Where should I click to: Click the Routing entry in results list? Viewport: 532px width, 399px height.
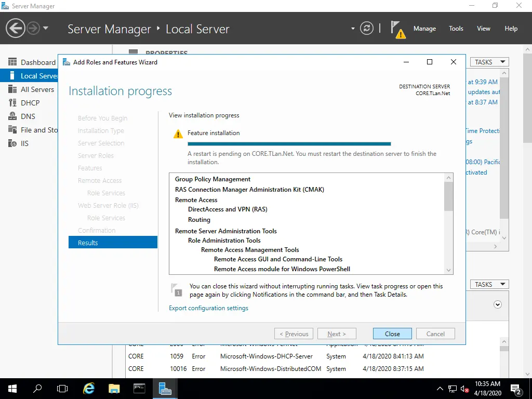[199, 220]
